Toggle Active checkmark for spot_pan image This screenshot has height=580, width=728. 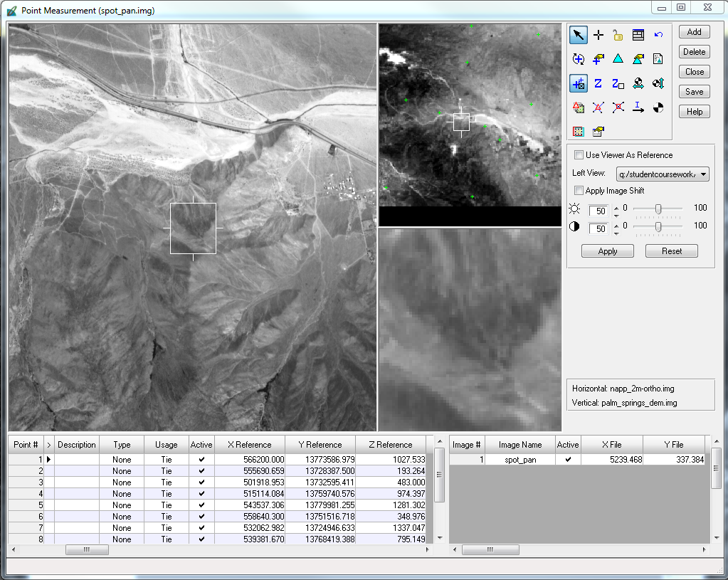click(568, 459)
